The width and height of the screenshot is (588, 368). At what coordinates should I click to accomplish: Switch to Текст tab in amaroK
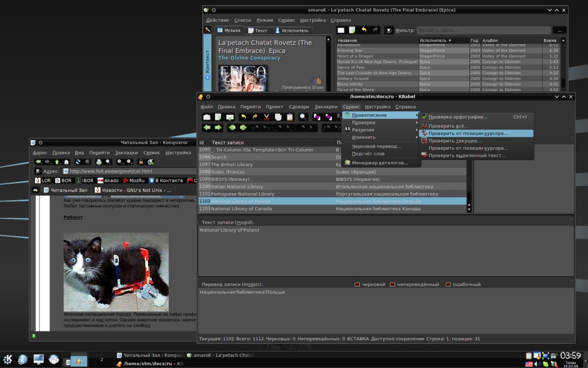pos(258,31)
